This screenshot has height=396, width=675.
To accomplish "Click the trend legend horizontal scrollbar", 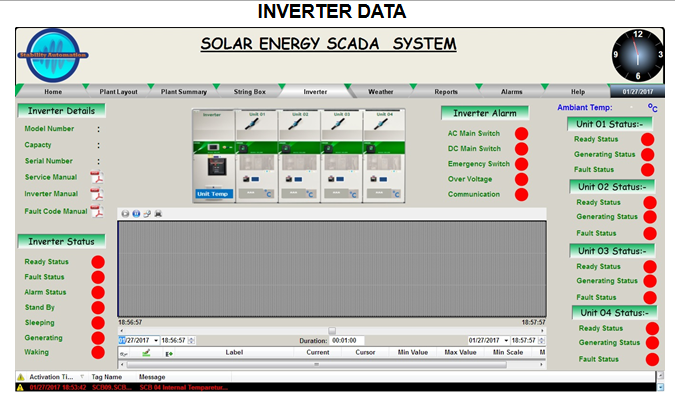I will point(317,365).
